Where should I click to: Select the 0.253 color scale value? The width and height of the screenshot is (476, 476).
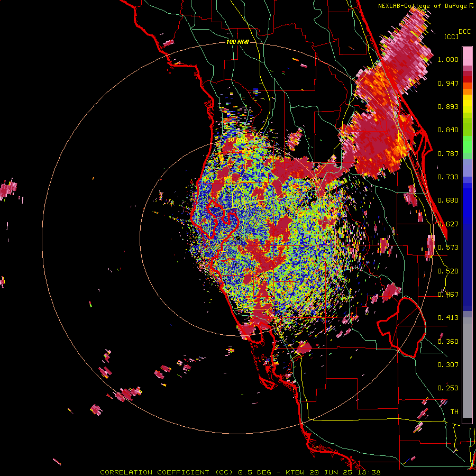click(448, 388)
